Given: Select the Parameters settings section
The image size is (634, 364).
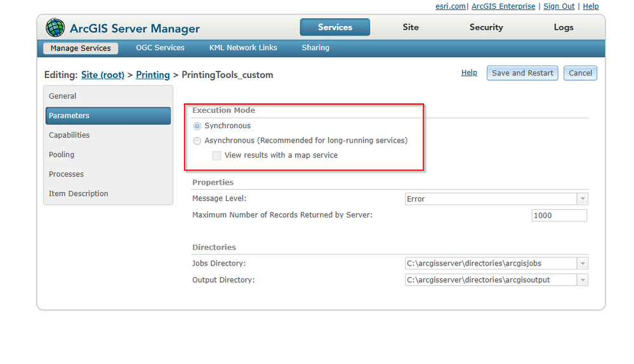Looking at the screenshot, I should (108, 115).
